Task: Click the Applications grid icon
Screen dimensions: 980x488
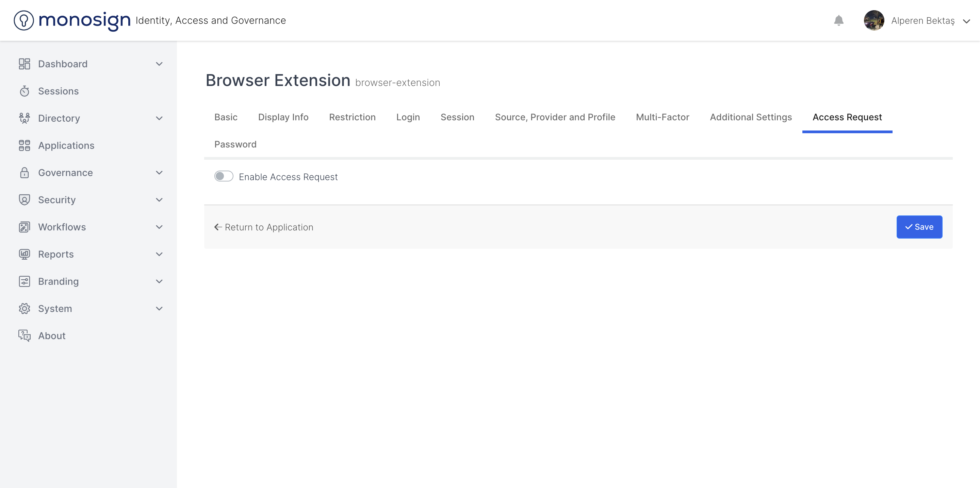Action: click(x=24, y=145)
